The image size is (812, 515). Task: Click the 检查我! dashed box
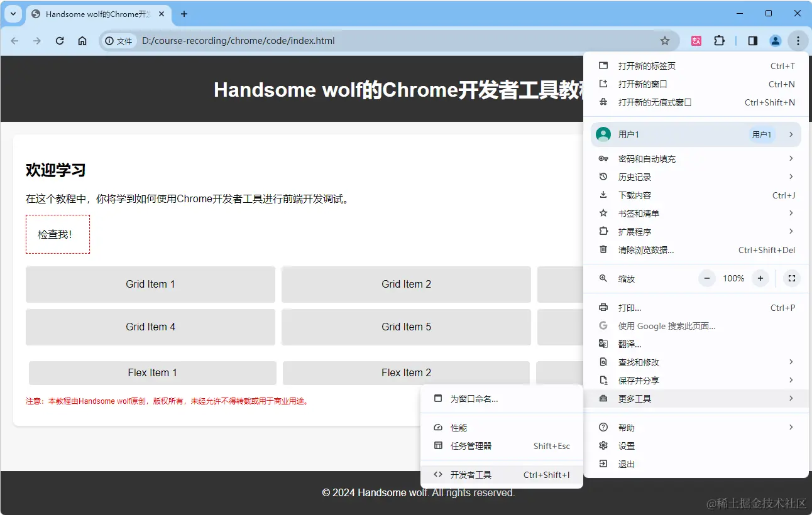(58, 234)
